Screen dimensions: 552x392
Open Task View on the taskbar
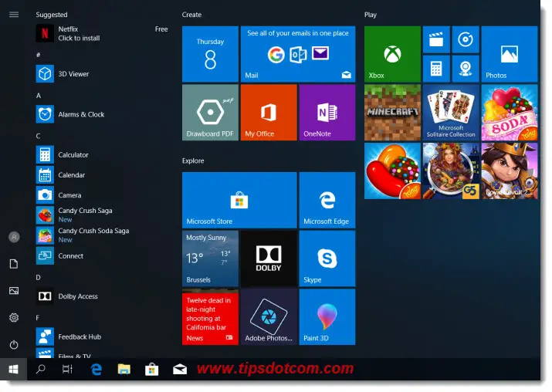(67, 369)
